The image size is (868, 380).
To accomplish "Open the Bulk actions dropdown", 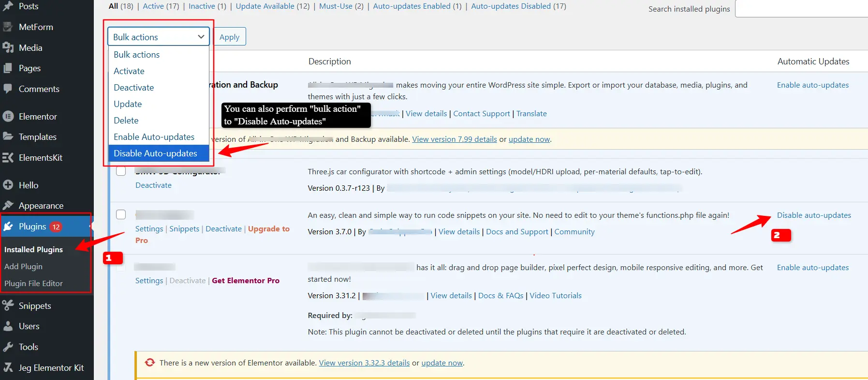I will pos(159,37).
